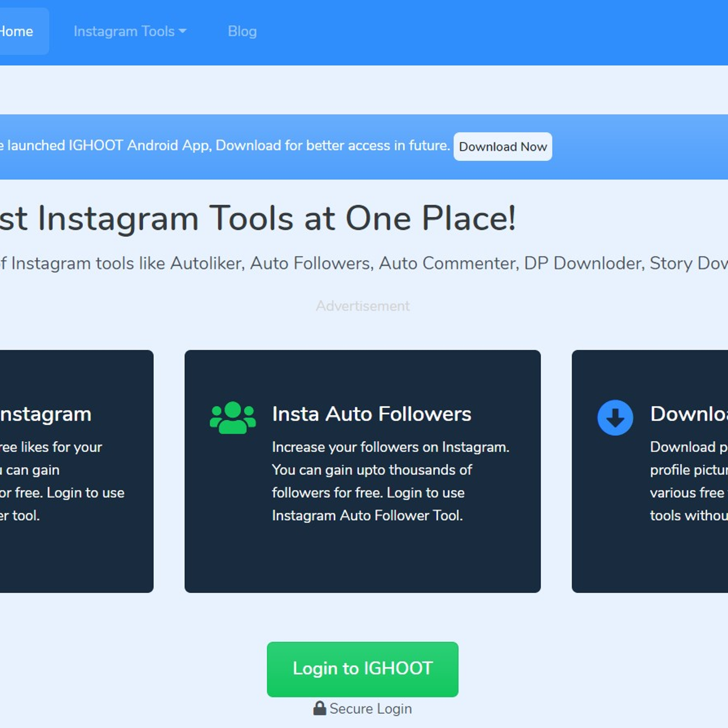This screenshot has width=728, height=728.
Task: Click the 'Download p... profile pictur' card description
Action: pos(688,481)
